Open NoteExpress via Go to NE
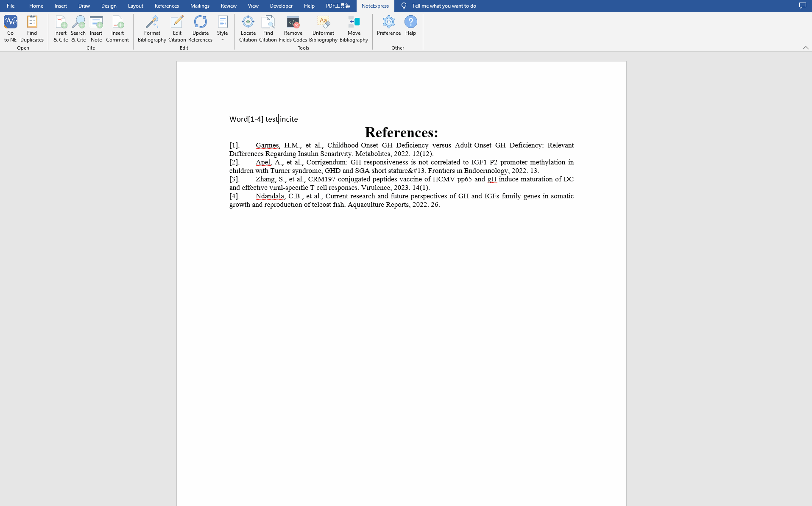Image resolution: width=812 pixels, height=506 pixels. coord(10,28)
